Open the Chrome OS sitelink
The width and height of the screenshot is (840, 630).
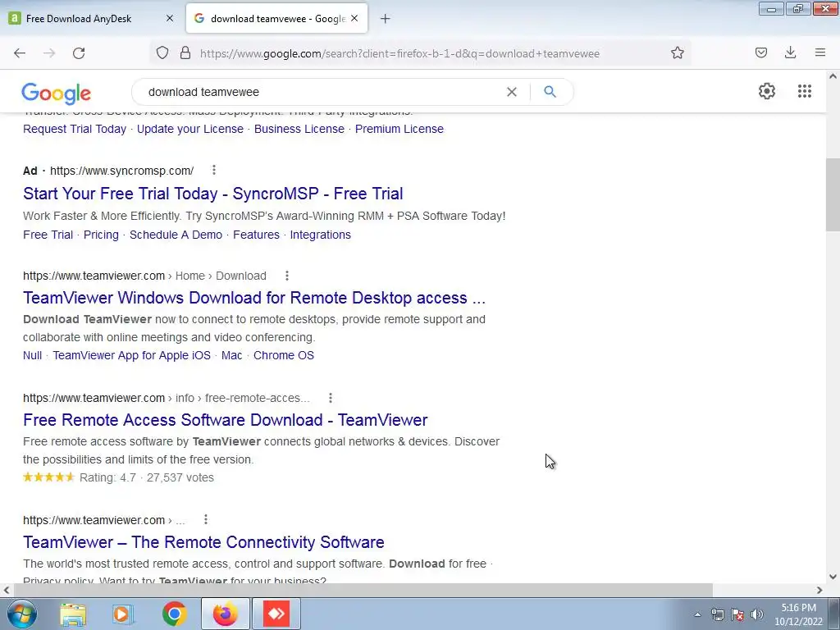(284, 355)
